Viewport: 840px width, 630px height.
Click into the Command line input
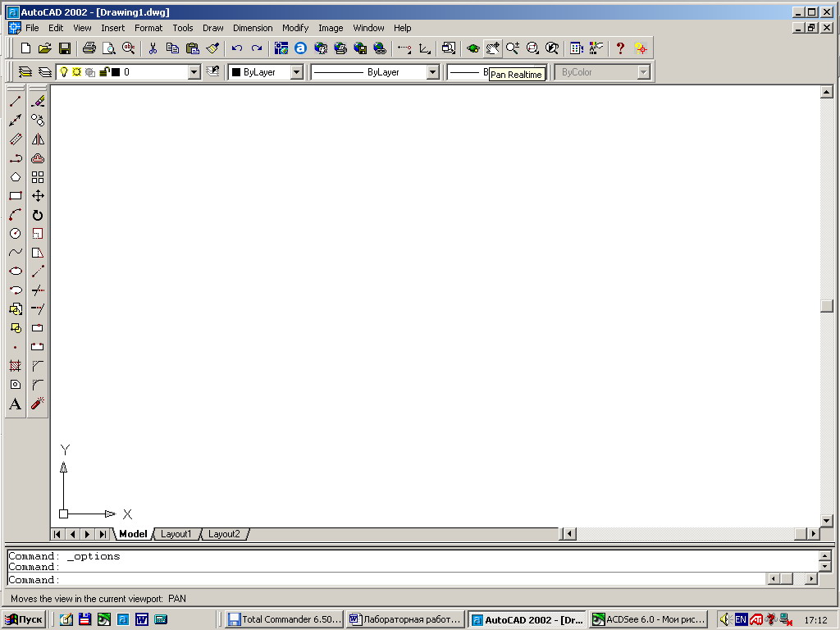[386, 579]
